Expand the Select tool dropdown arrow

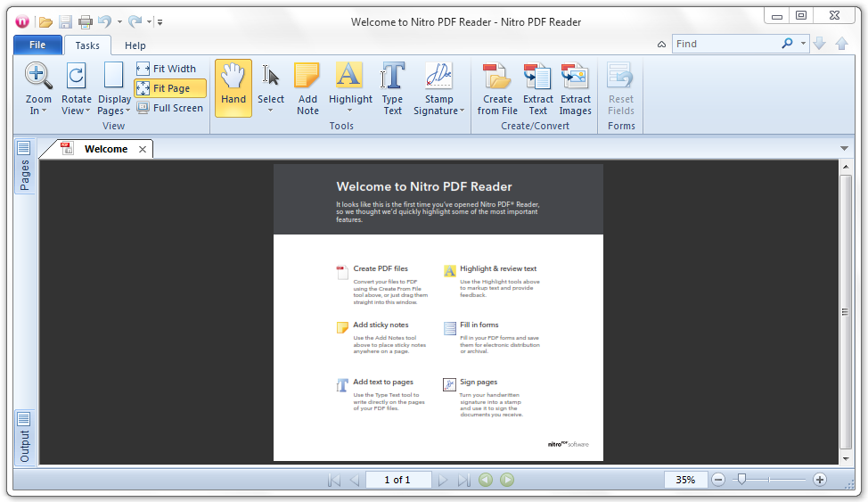[271, 111]
